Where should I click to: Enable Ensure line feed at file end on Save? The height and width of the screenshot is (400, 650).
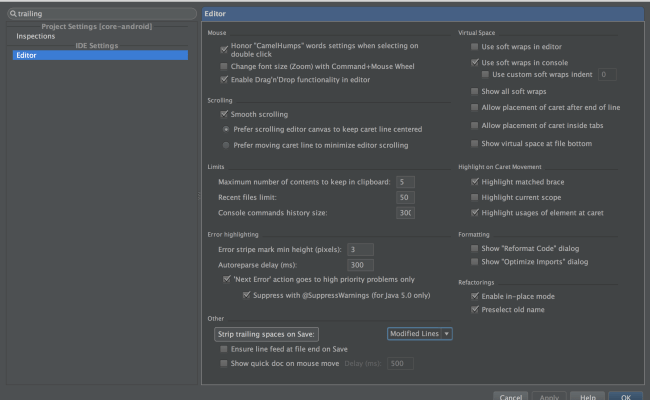[x=224, y=349]
